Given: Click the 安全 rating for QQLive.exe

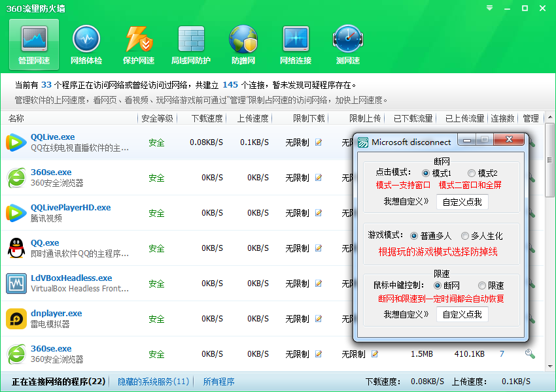Looking at the screenshot, I should [x=156, y=142].
